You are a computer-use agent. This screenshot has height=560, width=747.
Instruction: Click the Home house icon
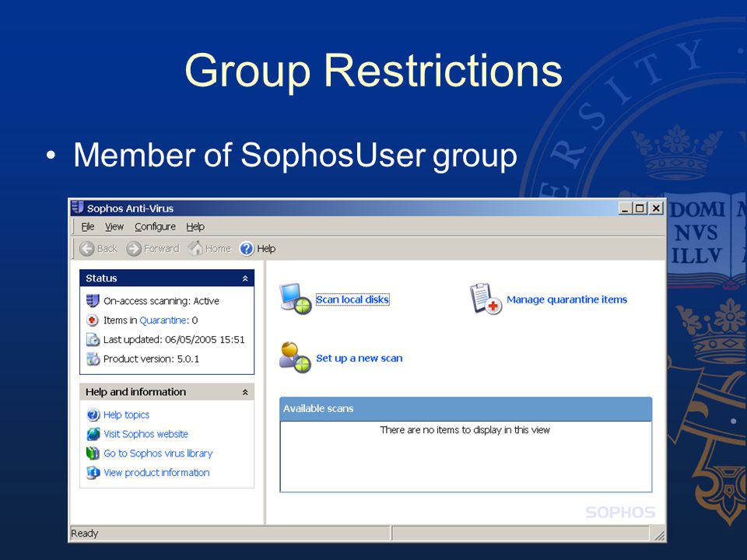click(195, 248)
